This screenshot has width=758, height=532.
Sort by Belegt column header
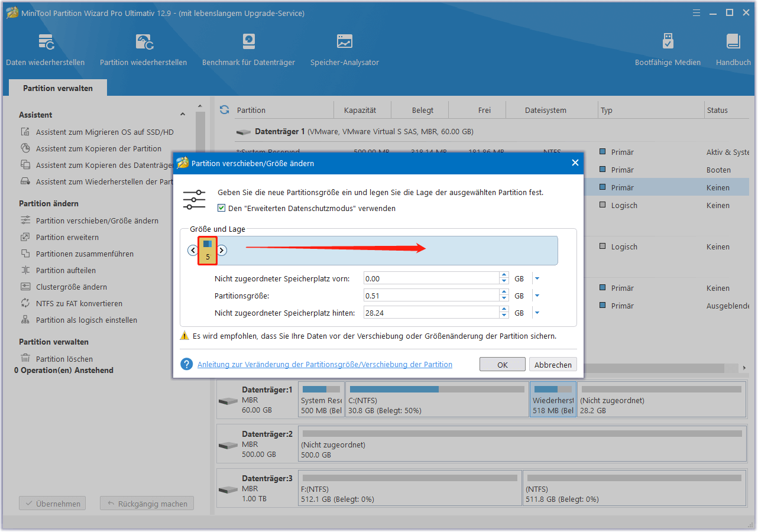tap(423, 110)
